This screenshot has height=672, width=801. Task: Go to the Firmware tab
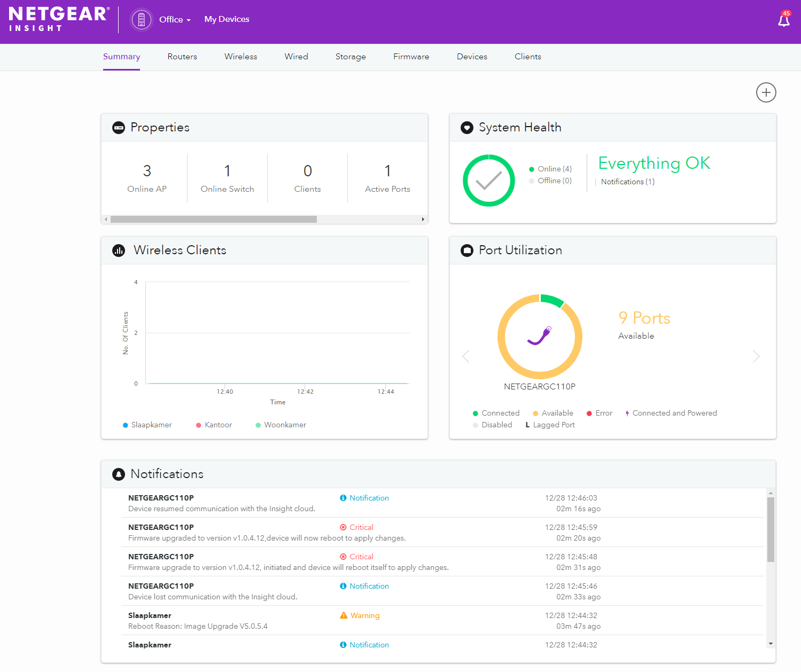(411, 57)
